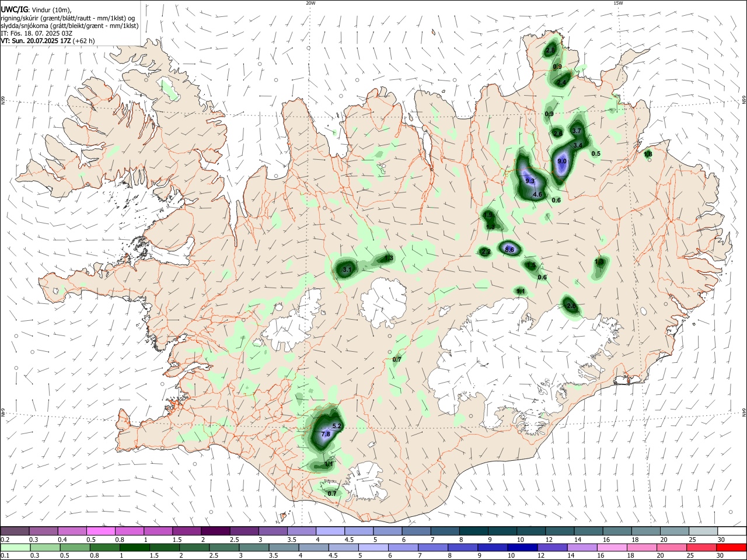Pick the bright pink 0.5–0.8 swatch in the upper legend
This screenshot has height=560, width=747.
(100, 531)
